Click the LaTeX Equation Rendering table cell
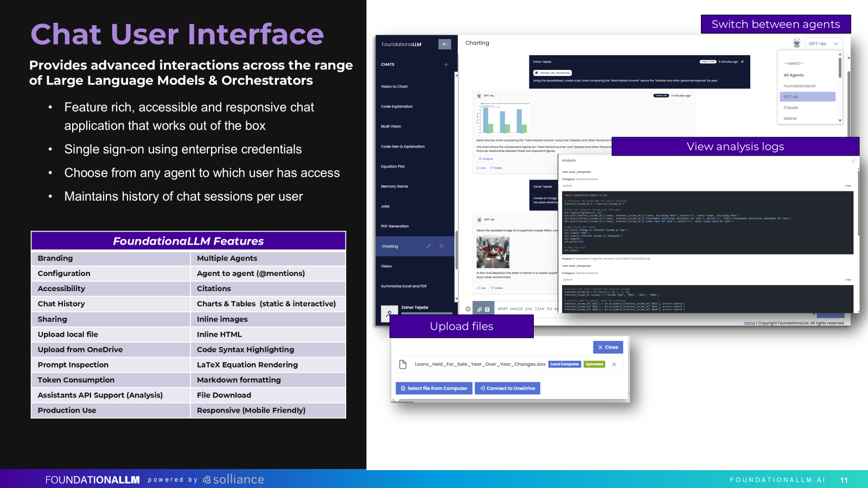Screen dimensions: 868x488 click(268, 365)
